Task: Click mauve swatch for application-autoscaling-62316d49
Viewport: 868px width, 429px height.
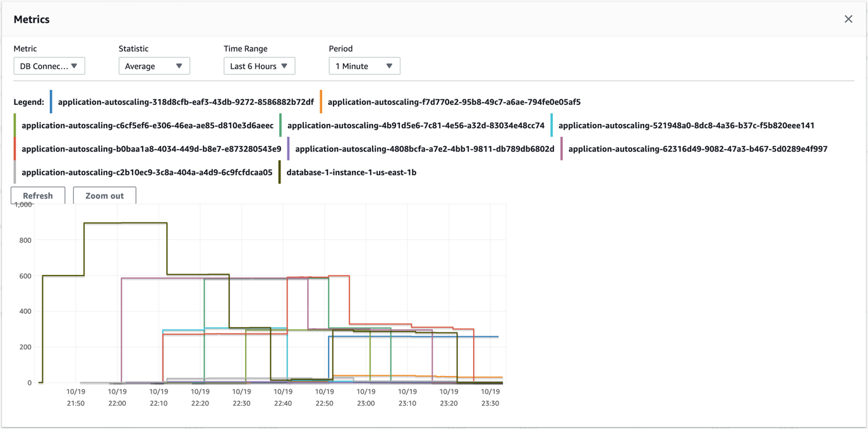Action: click(x=562, y=148)
